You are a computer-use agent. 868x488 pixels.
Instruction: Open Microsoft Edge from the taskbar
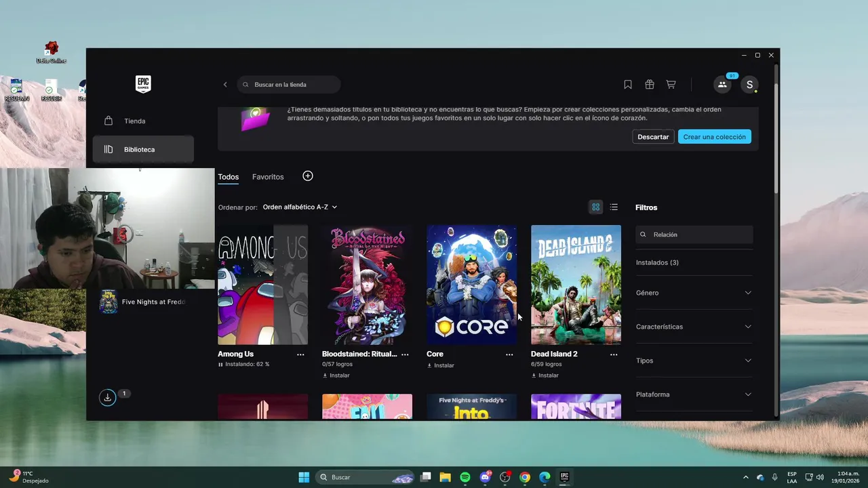[x=545, y=477]
